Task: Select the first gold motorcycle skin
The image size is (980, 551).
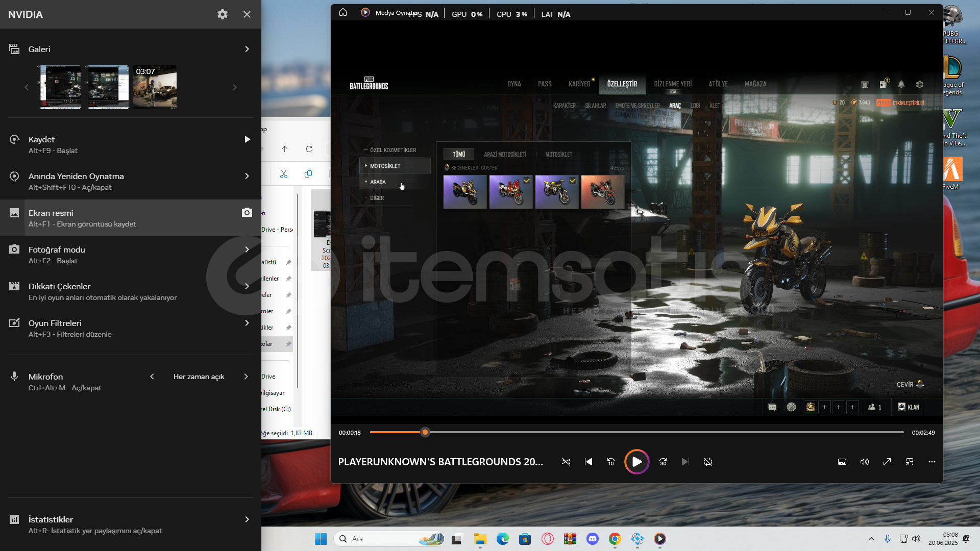Action: 465,192
